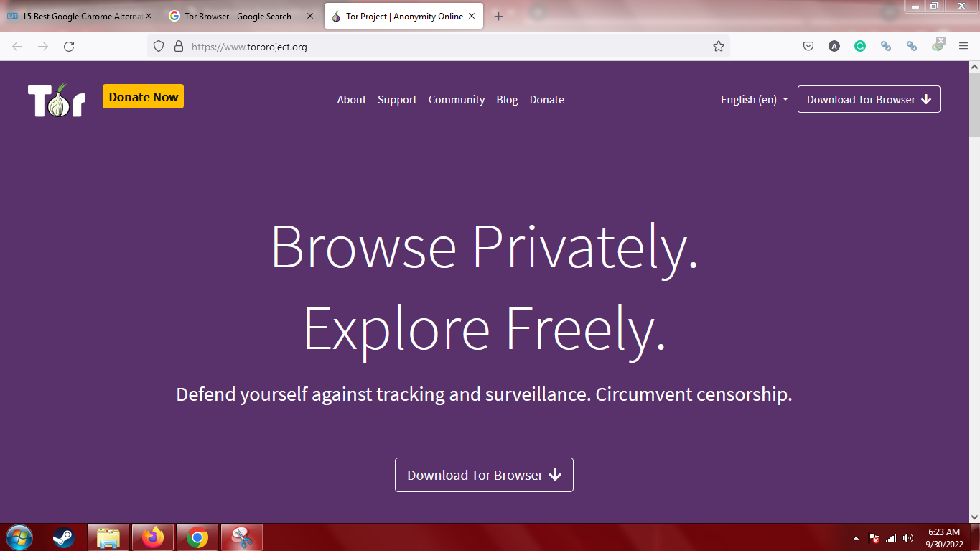Expand the English (en) language dropdown

(754, 100)
